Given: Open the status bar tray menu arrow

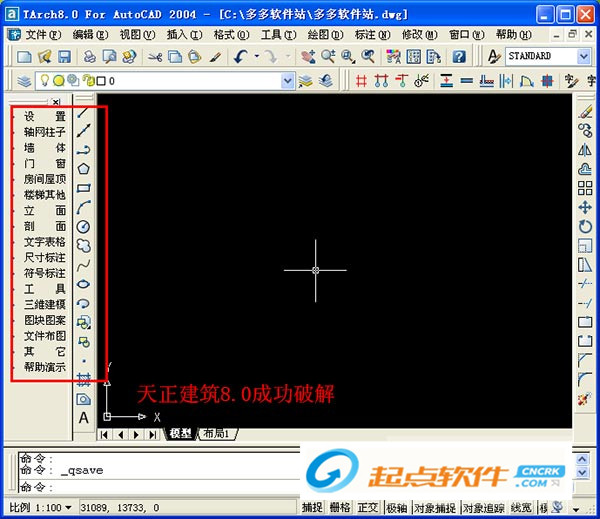Looking at the screenshot, I should pyautogui.click(x=576, y=509).
